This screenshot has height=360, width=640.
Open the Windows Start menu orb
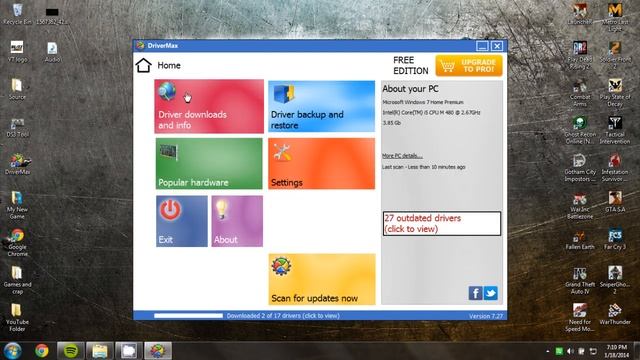click(12, 351)
